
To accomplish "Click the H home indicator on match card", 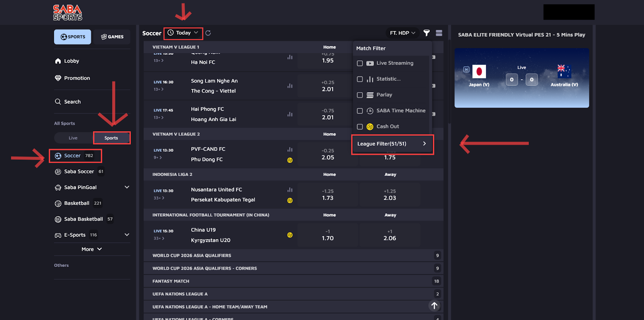I will (466, 69).
